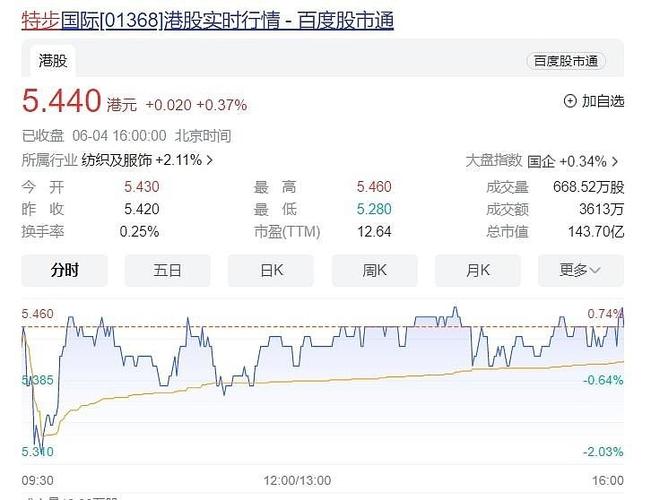Click the plus icon beside 加自选
Image resolution: width=651 pixels, height=500 pixels.
click(x=570, y=101)
